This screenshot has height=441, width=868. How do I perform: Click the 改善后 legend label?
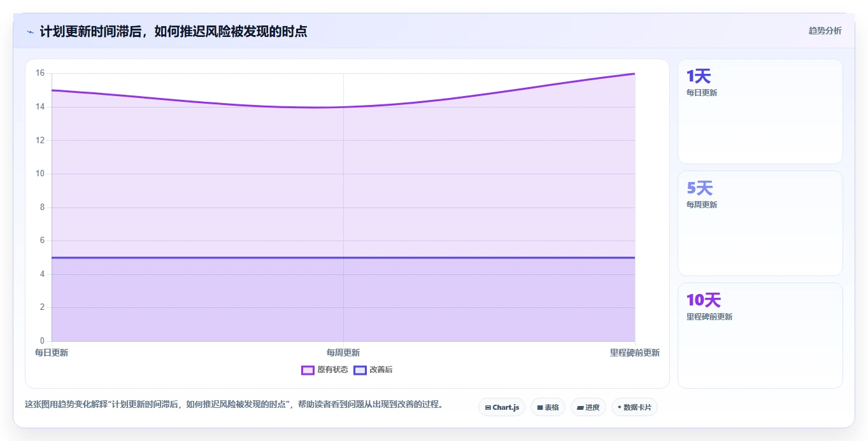pyautogui.click(x=381, y=370)
